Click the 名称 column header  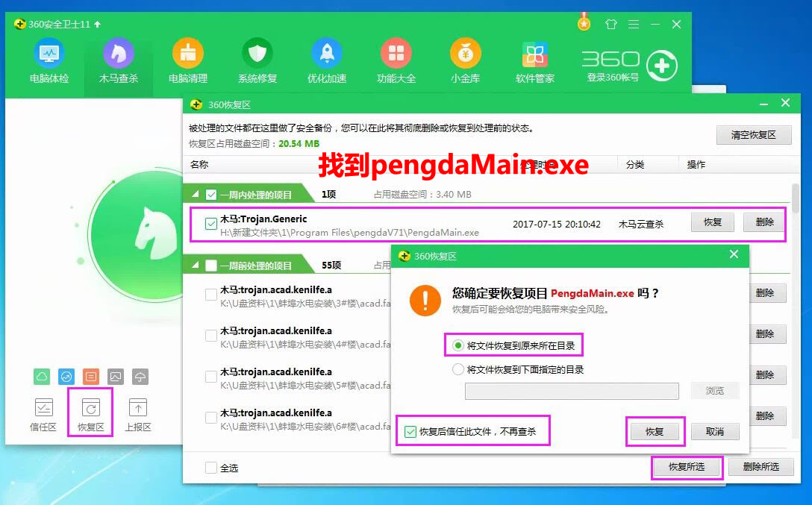pos(199,165)
